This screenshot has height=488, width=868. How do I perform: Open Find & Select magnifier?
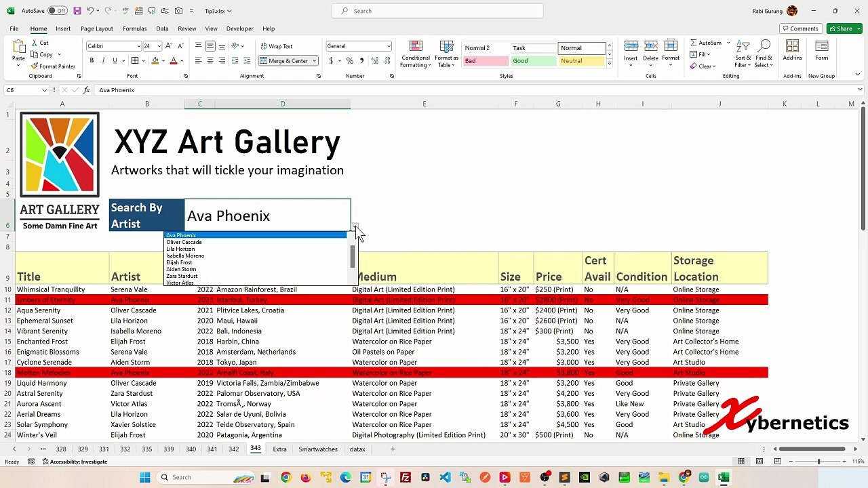click(764, 54)
